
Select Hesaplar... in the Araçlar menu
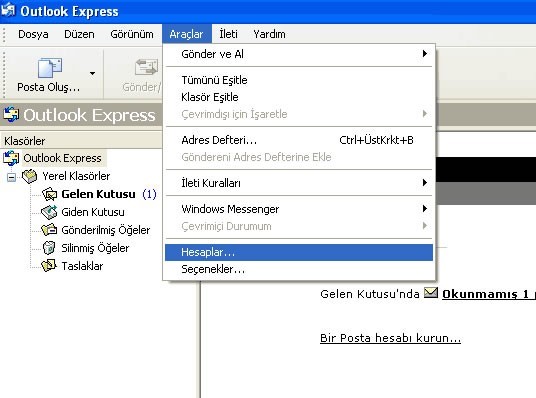299,252
